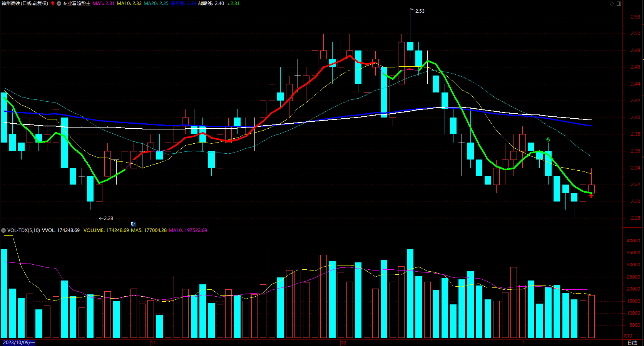Expand the VOL-TDX indicator dropdown arrow
This screenshot has width=644, height=346.
(x=3, y=230)
